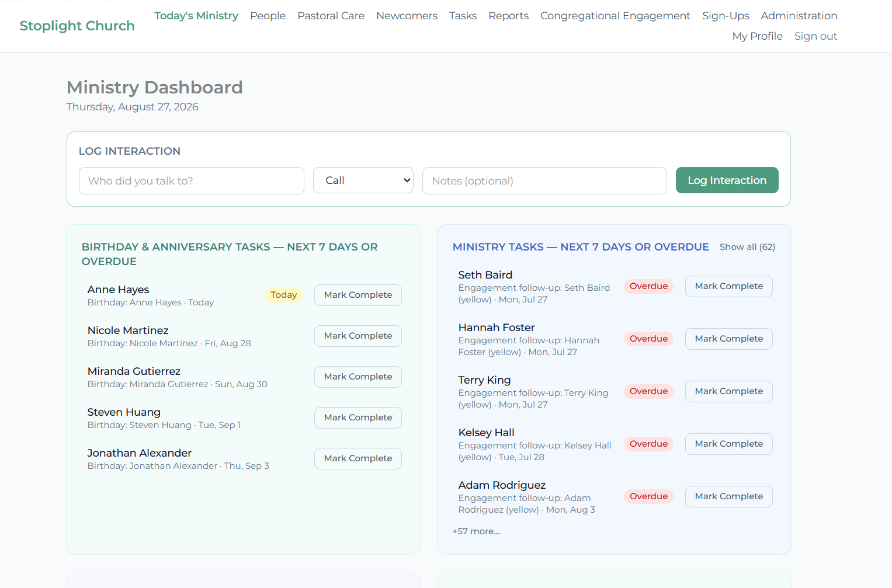The width and height of the screenshot is (892, 588).
Task: Click the Overdue badge for Terry King
Action: [x=648, y=391]
